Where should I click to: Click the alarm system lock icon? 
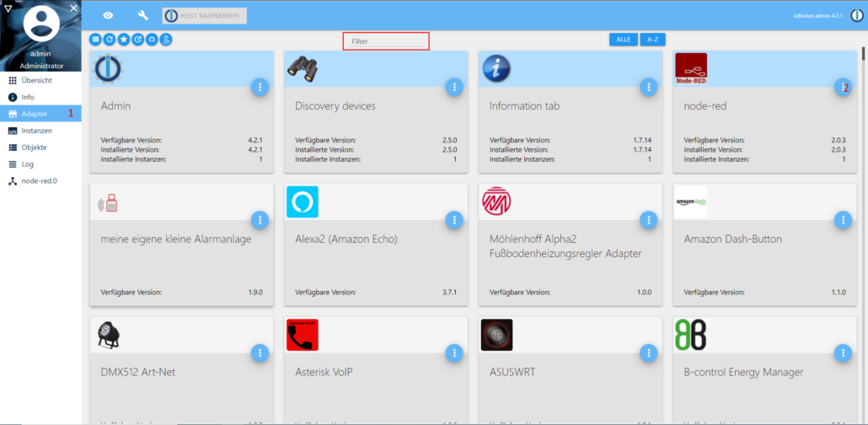109,203
